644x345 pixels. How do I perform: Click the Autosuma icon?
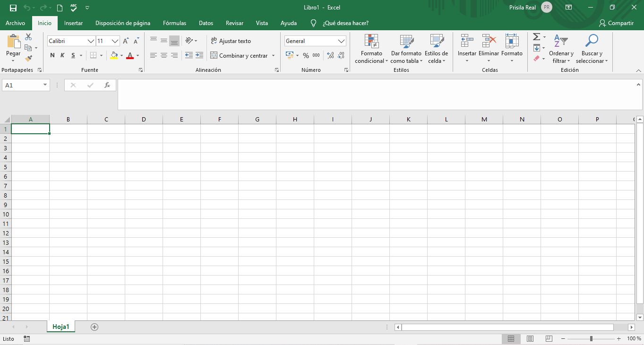pos(536,36)
